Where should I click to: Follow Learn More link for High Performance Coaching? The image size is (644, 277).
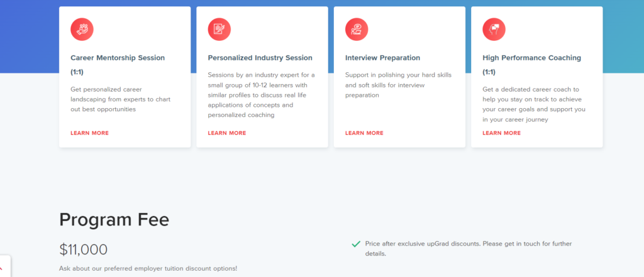501,133
